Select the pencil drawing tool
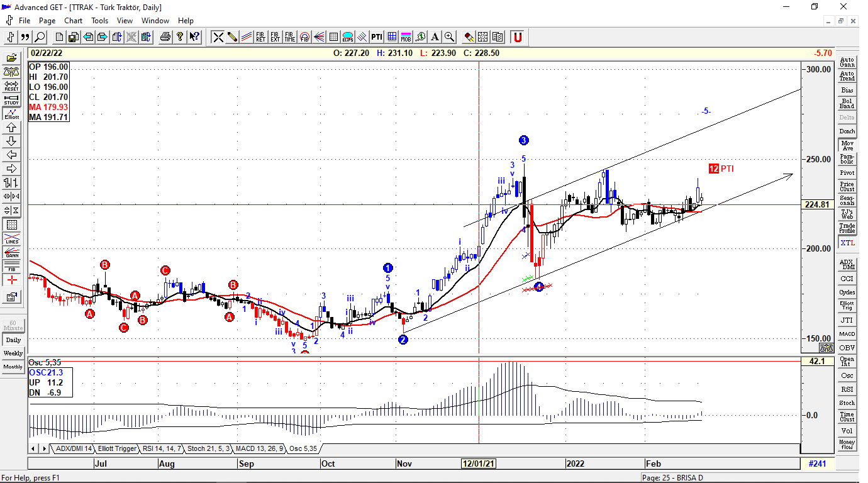868x483 pixels. 232,37
